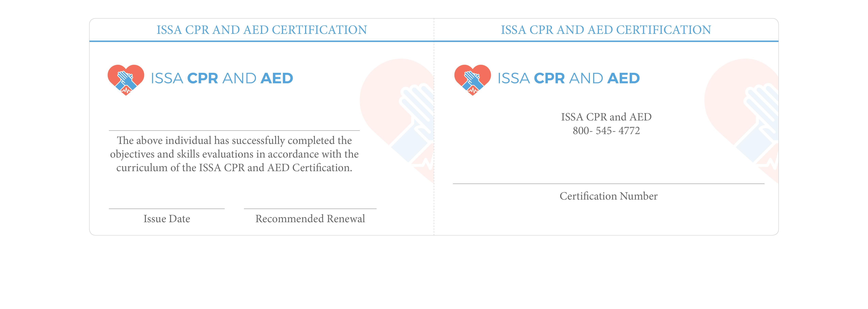The width and height of the screenshot is (868, 309).
Task: Click the phone number 800-545-4772
Action: tap(606, 130)
